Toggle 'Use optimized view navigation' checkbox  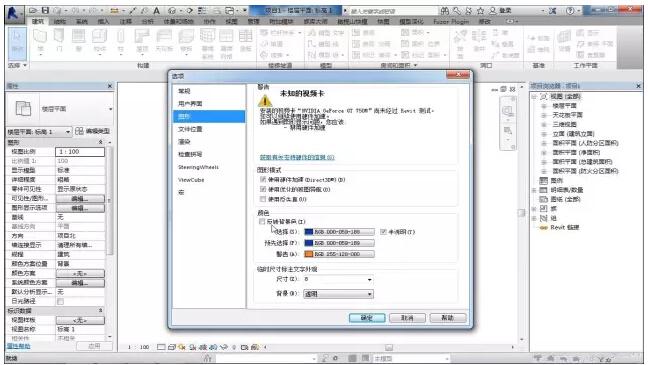coord(263,189)
